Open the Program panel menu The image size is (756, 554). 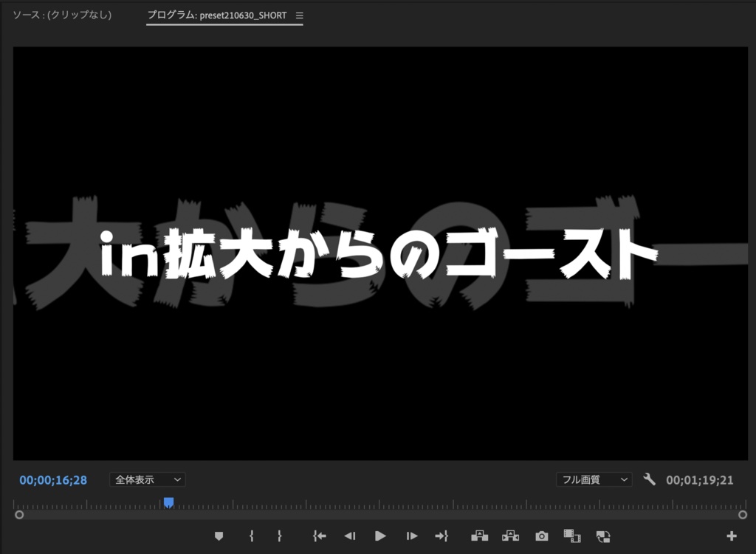(x=299, y=14)
